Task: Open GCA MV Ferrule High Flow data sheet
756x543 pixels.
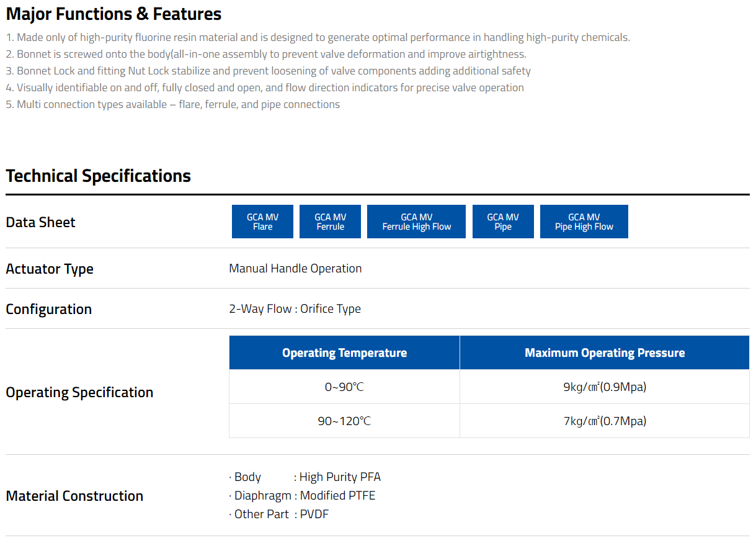Action: coord(416,222)
